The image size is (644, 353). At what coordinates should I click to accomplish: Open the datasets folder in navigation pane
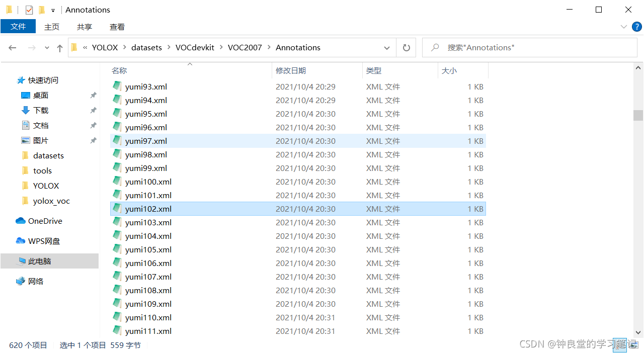click(x=48, y=155)
